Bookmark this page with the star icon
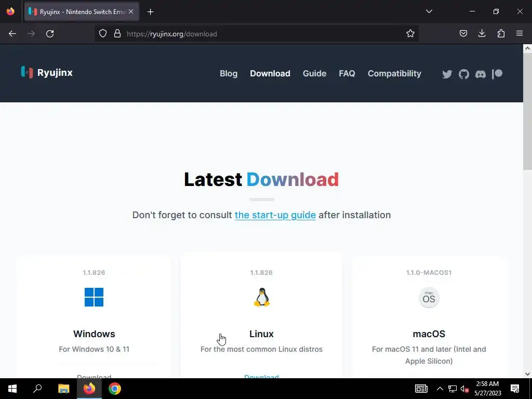The image size is (532, 399). [x=410, y=34]
